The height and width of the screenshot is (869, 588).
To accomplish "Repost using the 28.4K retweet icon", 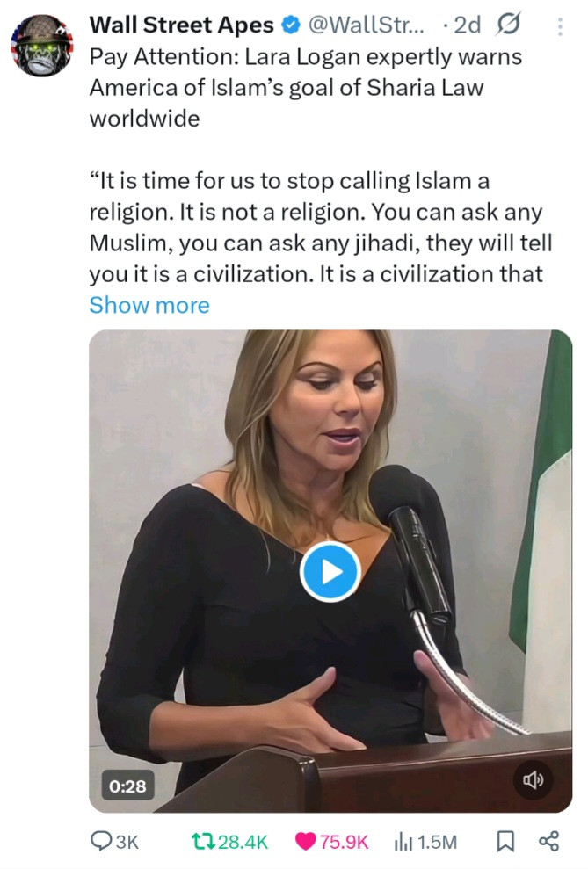I will (x=205, y=841).
